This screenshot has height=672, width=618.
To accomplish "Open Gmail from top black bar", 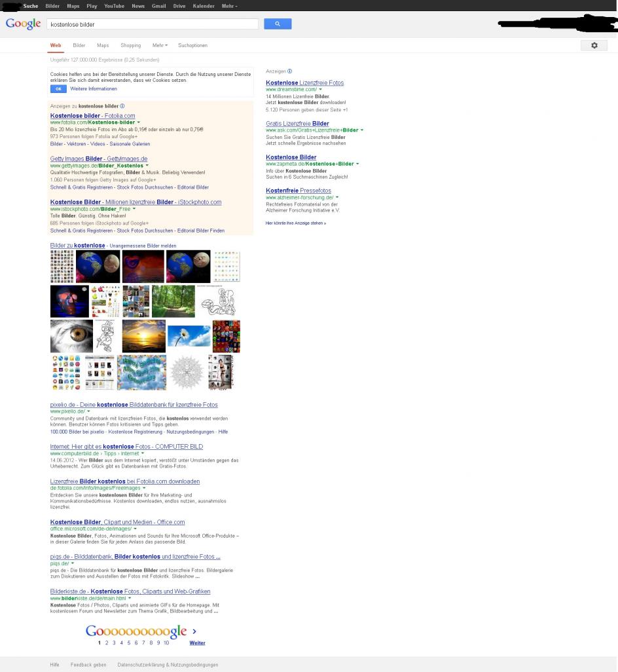I will tap(159, 6).
